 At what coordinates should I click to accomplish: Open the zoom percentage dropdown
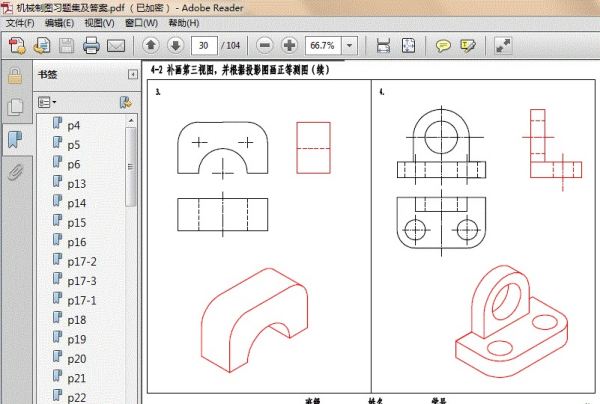(349, 46)
